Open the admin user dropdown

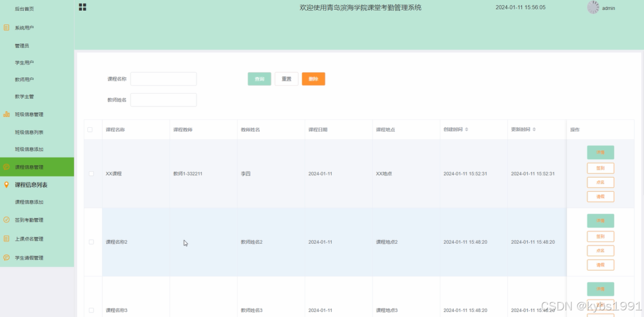coord(608,8)
